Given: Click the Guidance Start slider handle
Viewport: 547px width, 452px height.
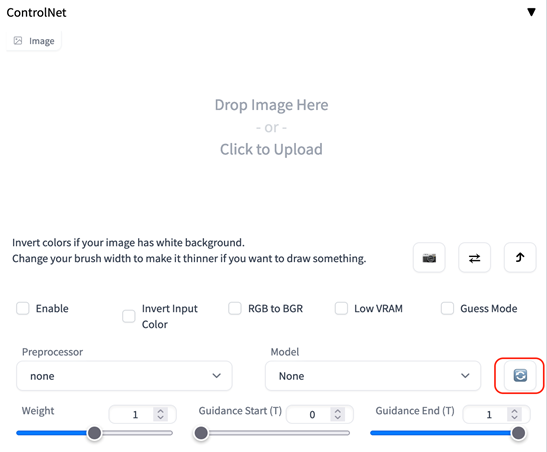Looking at the screenshot, I should (x=201, y=433).
